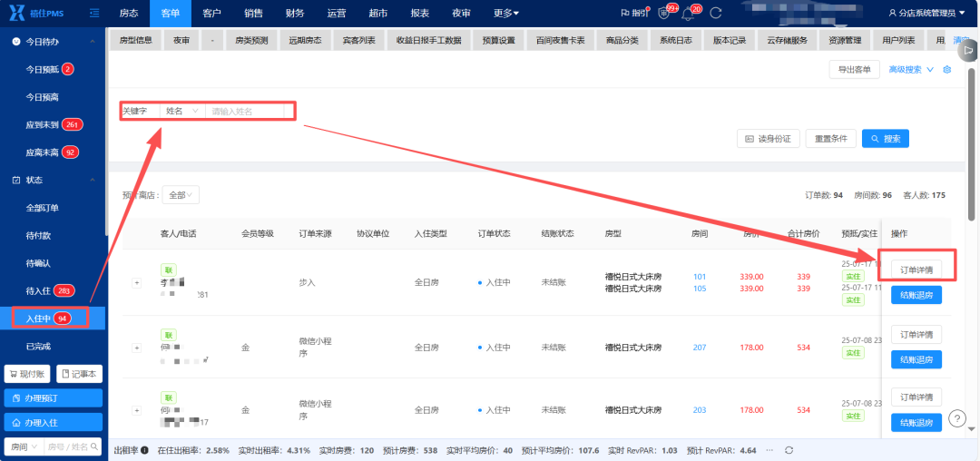Expand the row for room 207
Image resolution: width=980 pixels, height=461 pixels.
point(136,348)
